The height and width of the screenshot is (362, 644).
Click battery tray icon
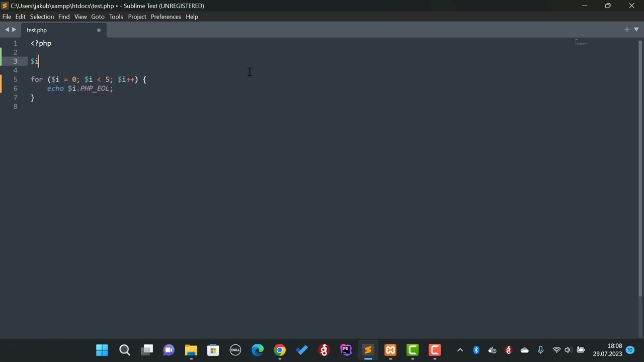pos(581,350)
